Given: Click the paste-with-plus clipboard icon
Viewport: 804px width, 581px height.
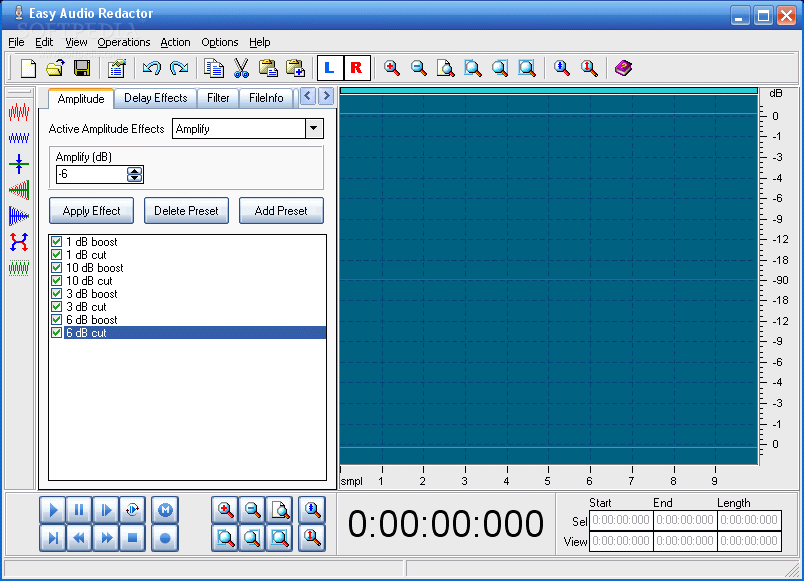Looking at the screenshot, I should point(295,68).
